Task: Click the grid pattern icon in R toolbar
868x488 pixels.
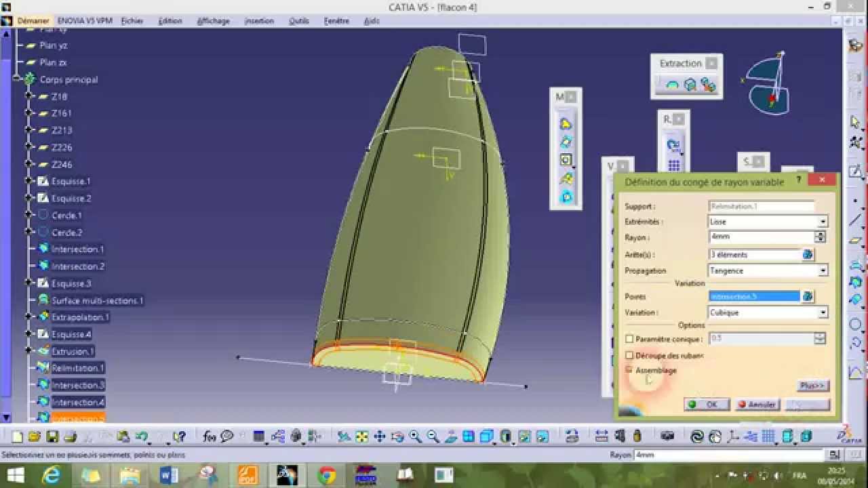Action: tap(673, 165)
